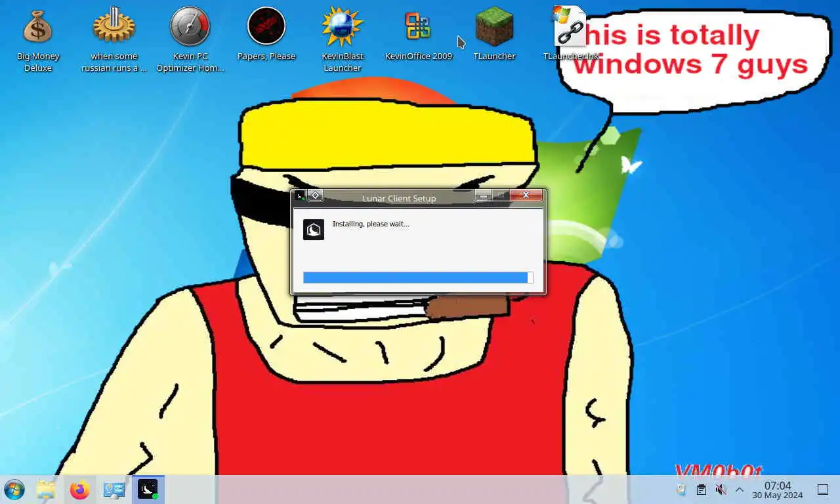Minimize the Lunar Client Setup window
The height and width of the screenshot is (504, 840).
coord(483,196)
